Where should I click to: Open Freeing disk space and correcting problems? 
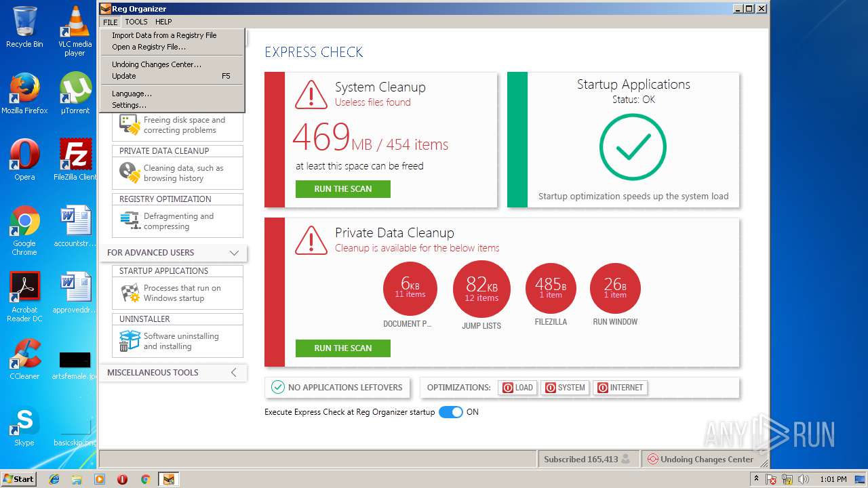(178, 125)
